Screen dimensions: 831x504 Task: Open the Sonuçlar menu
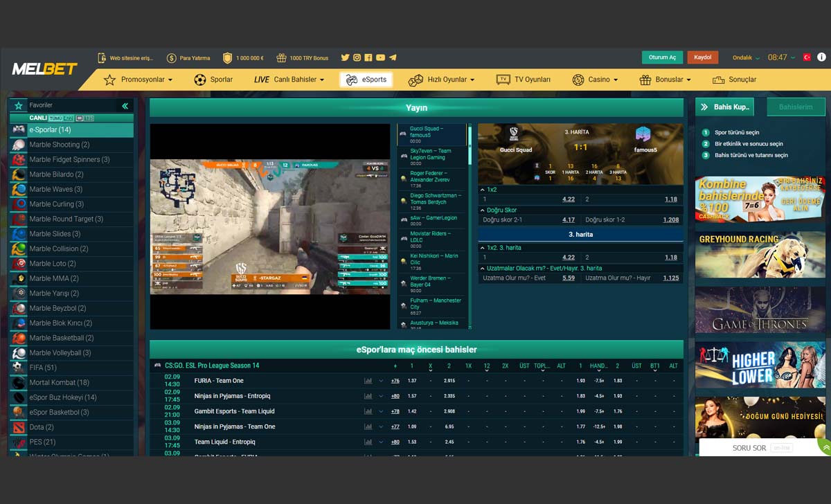734,80
